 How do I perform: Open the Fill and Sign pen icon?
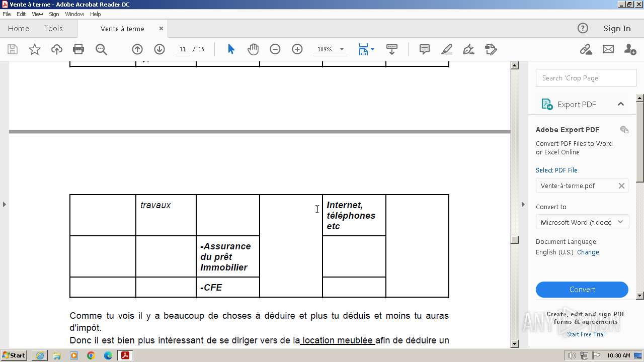tap(468, 49)
